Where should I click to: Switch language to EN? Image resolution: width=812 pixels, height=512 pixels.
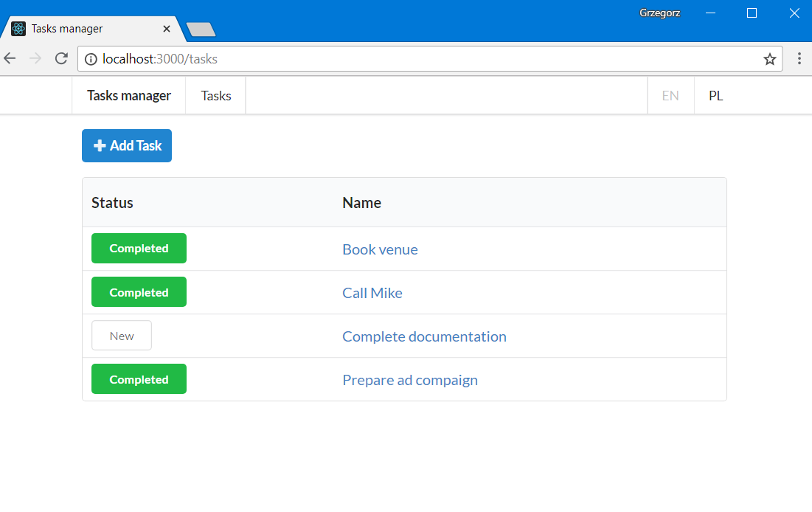click(x=670, y=95)
